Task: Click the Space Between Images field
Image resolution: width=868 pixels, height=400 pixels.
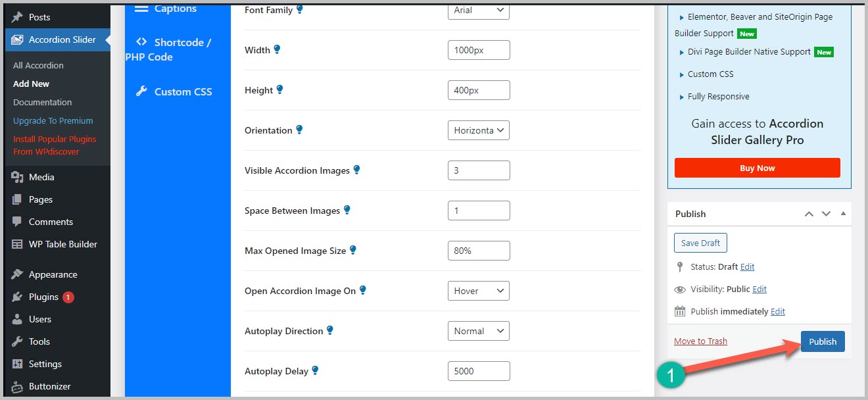Action: pos(479,211)
